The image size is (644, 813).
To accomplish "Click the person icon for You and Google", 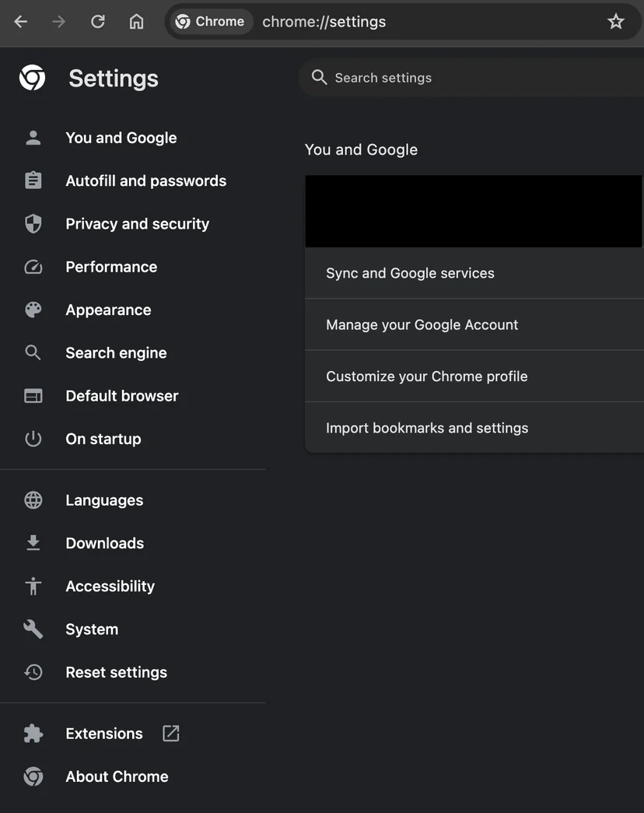I will pyautogui.click(x=33, y=138).
